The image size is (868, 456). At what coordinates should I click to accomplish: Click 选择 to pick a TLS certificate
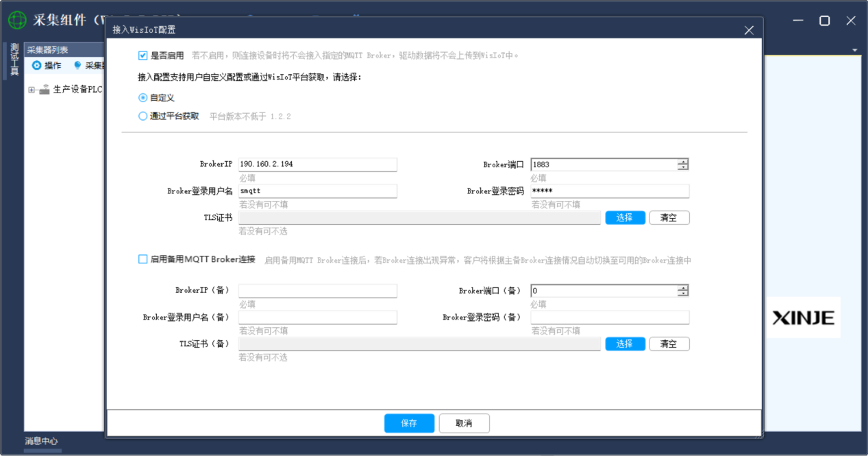click(x=624, y=217)
